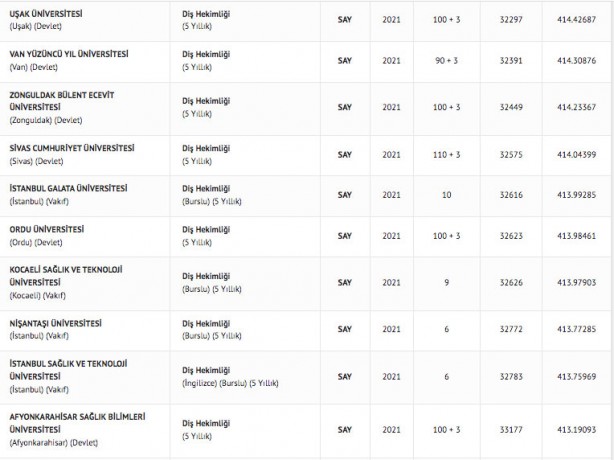Viewport: 614px width, 460px height.
Task: Select the Sivas Cumhuriyet Üniversitesi link
Action: point(71,148)
